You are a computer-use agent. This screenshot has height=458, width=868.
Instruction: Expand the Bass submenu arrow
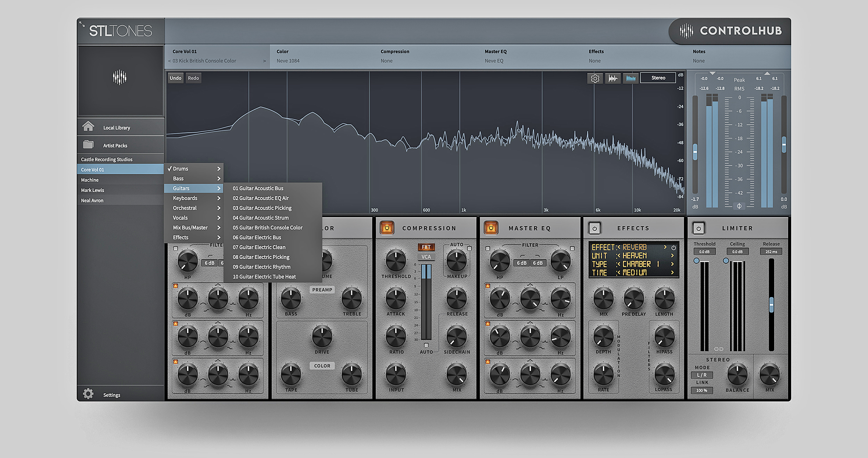coord(219,178)
